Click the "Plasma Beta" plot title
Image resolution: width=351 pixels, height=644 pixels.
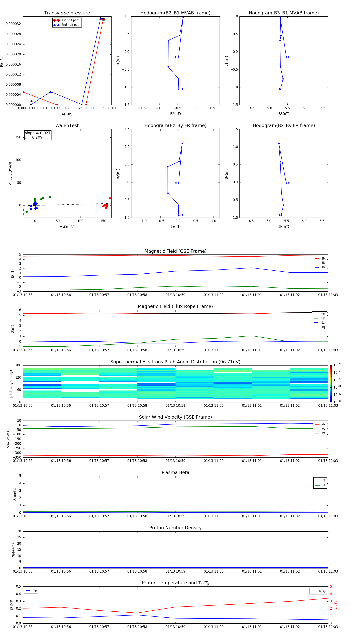pyautogui.click(x=175, y=473)
